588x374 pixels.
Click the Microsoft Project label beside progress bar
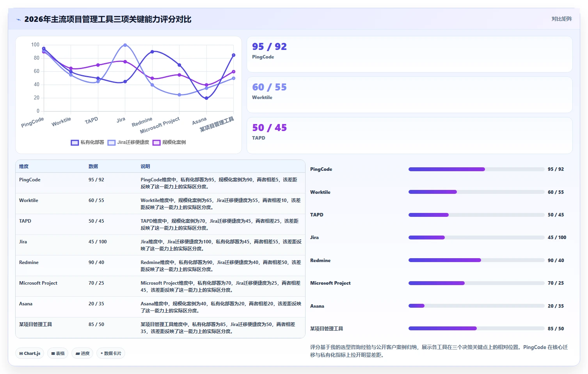[x=330, y=283]
